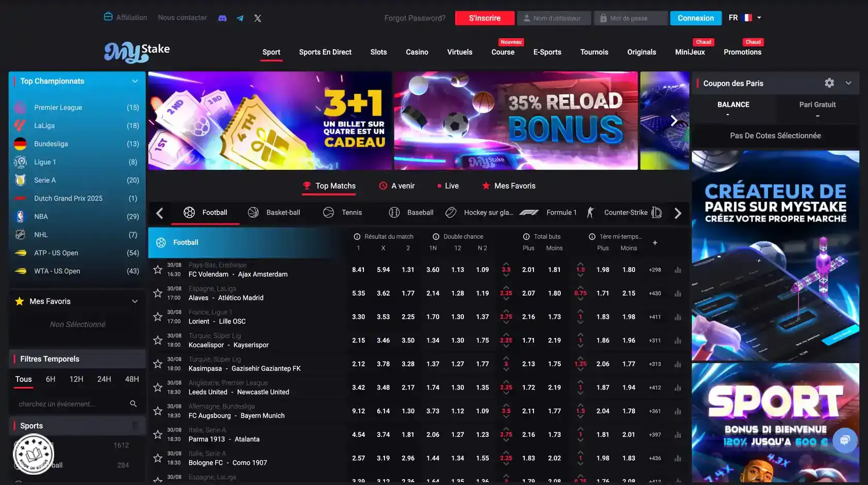
Task: Open the Telegram icon link
Action: 240,18
